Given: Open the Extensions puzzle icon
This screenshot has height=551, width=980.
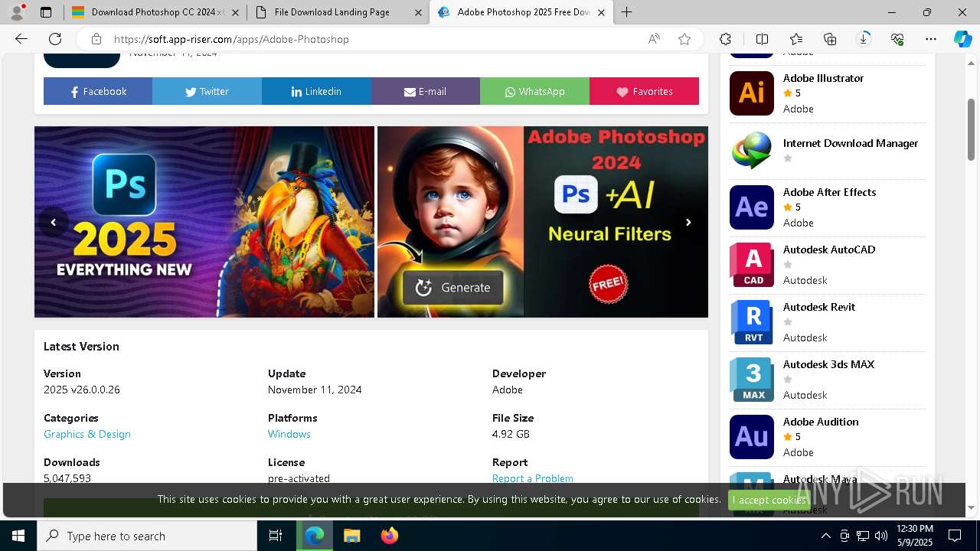Looking at the screenshot, I should click(x=725, y=39).
